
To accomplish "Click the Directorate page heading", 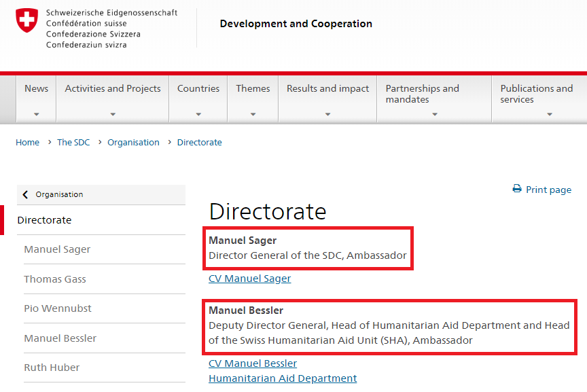I will coord(268,211).
